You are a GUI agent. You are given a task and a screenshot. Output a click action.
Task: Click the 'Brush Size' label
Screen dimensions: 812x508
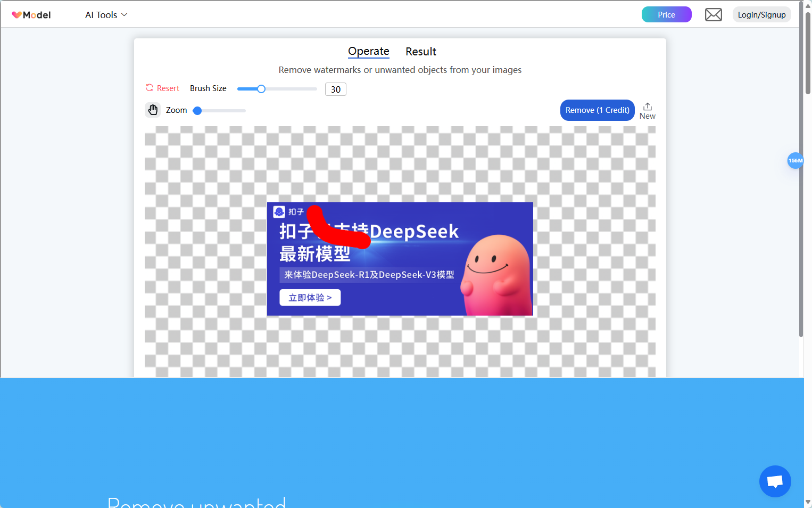coord(208,88)
